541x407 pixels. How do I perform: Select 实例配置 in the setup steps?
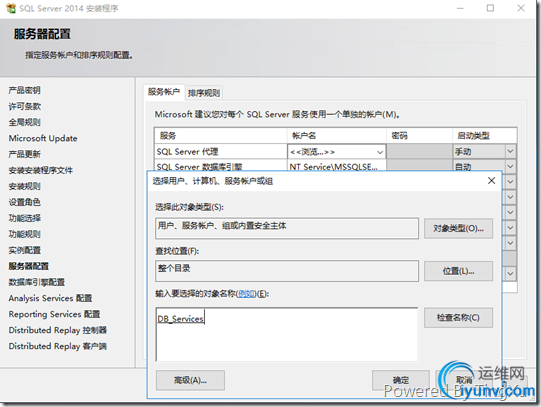coord(24,250)
